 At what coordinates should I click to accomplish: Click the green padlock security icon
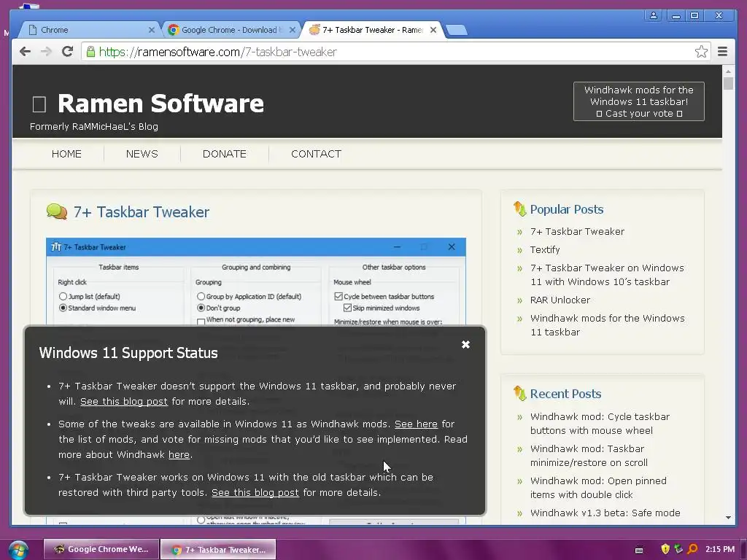coord(90,52)
